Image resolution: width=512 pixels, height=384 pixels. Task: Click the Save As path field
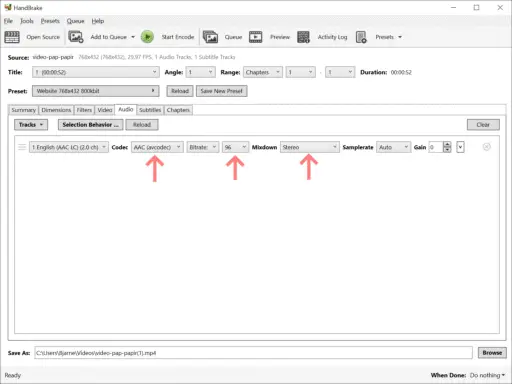(x=253, y=353)
